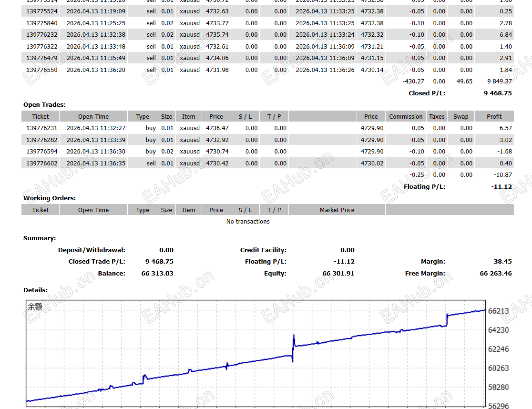Click Deposit/Withdrawal label
This screenshot has width=532, height=409.
(92, 250)
